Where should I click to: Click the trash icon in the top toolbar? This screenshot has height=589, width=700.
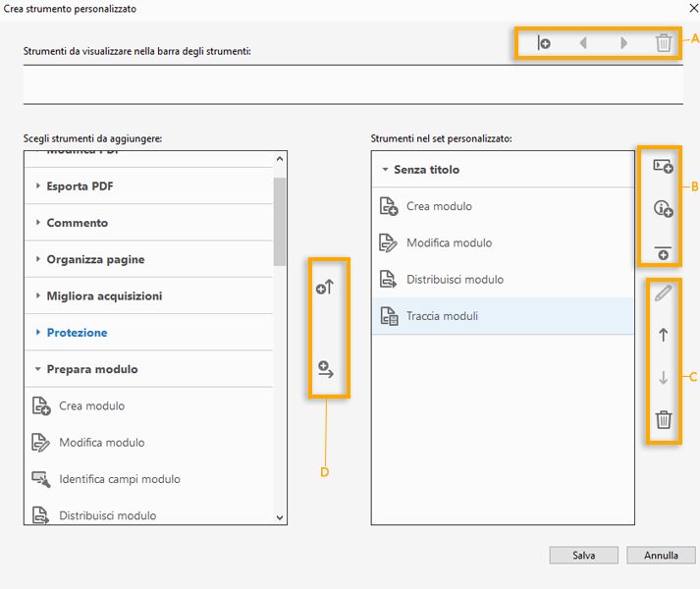[x=664, y=43]
